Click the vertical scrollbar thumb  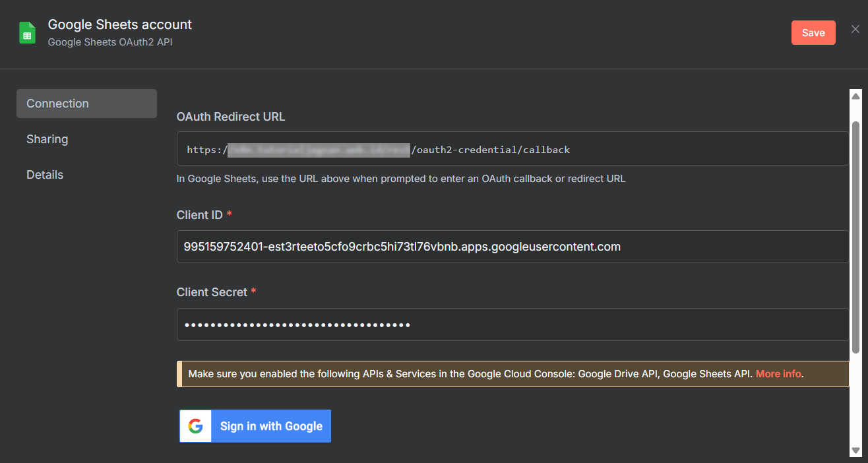[x=856, y=236]
